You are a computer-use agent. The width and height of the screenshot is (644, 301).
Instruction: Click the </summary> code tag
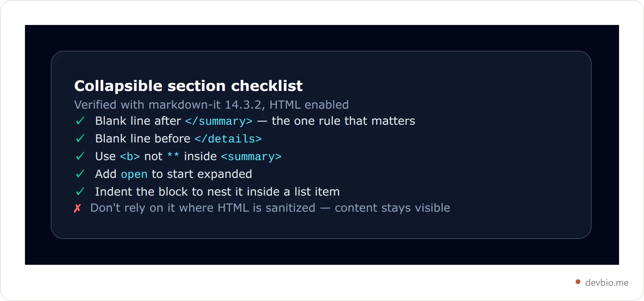point(219,121)
